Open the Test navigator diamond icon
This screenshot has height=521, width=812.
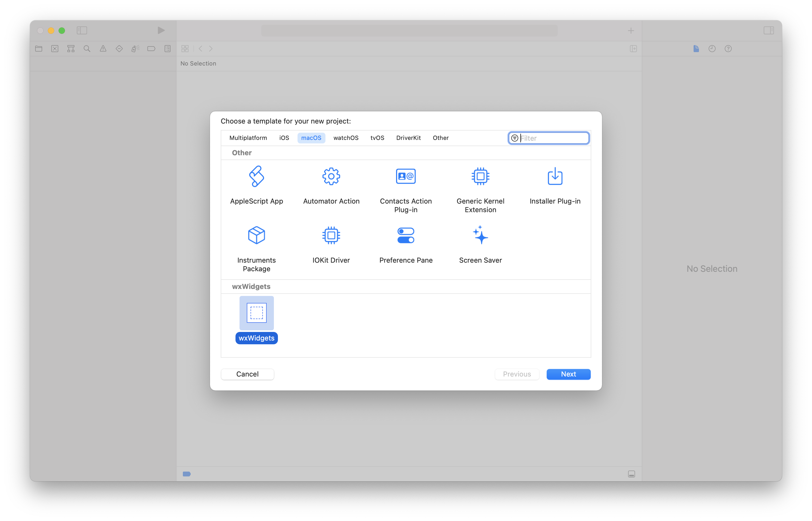[x=119, y=48]
